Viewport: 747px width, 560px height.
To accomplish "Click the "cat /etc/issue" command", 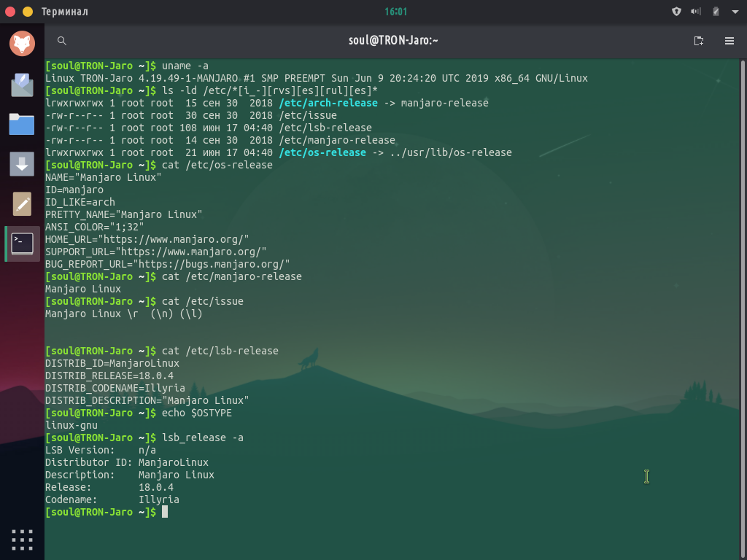I will pos(203,301).
